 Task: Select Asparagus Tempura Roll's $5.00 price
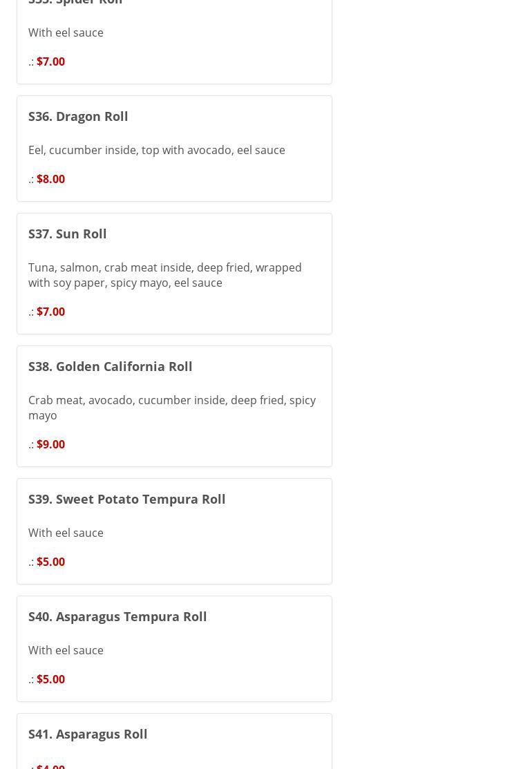coord(50,679)
